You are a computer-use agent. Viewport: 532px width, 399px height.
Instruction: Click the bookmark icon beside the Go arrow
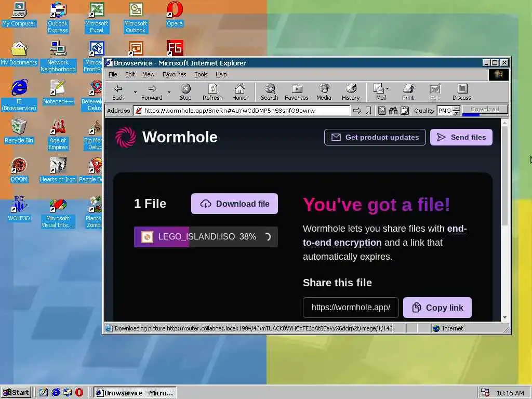point(368,111)
